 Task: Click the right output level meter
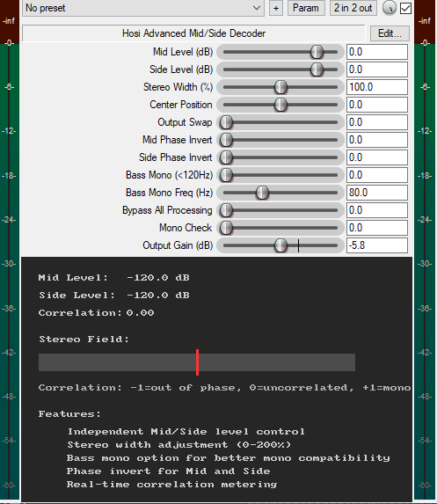[425, 251]
